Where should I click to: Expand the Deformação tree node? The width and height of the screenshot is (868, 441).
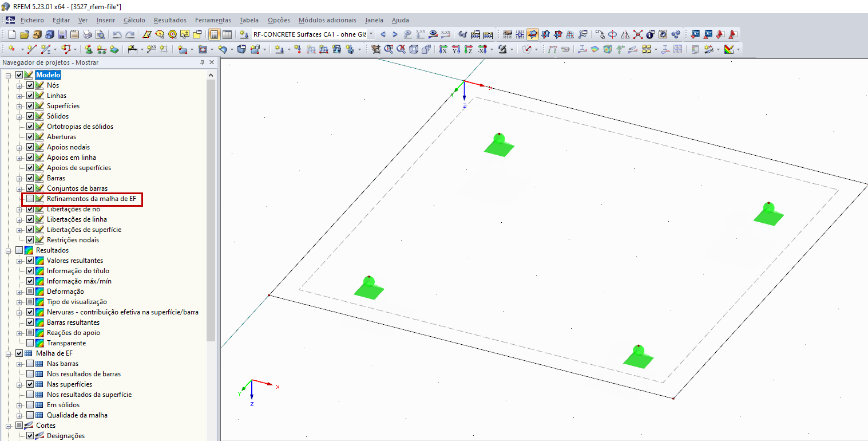click(19, 292)
